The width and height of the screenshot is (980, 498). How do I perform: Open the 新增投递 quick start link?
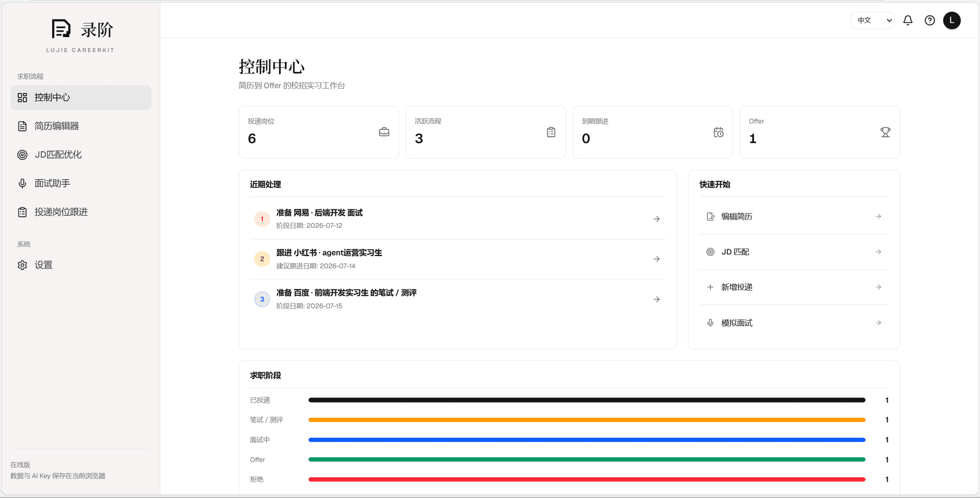(794, 287)
